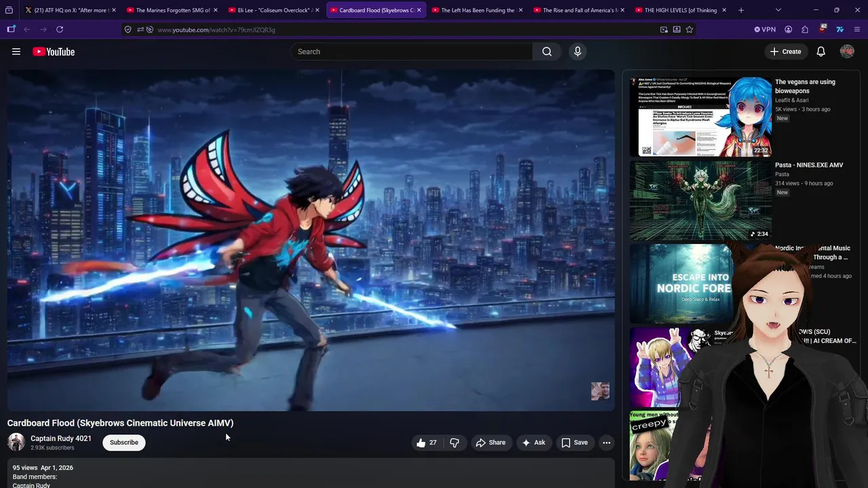
Task: Like the video with thumbs up
Action: (427, 443)
